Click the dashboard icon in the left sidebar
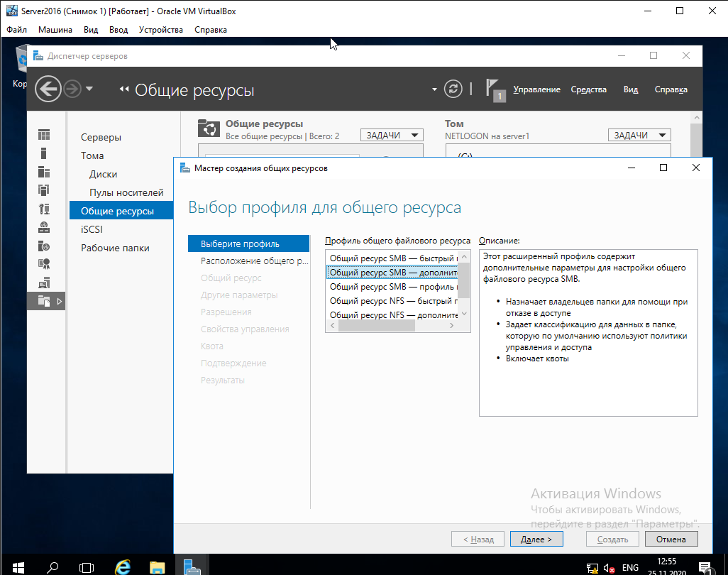Screen dimensions: 728x575 (x=44, y=134)
